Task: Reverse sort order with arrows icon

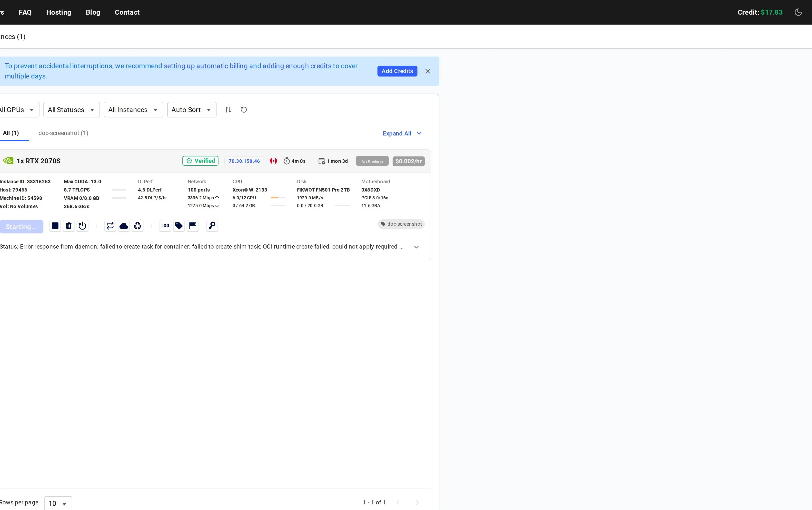Action: [228, 110]
